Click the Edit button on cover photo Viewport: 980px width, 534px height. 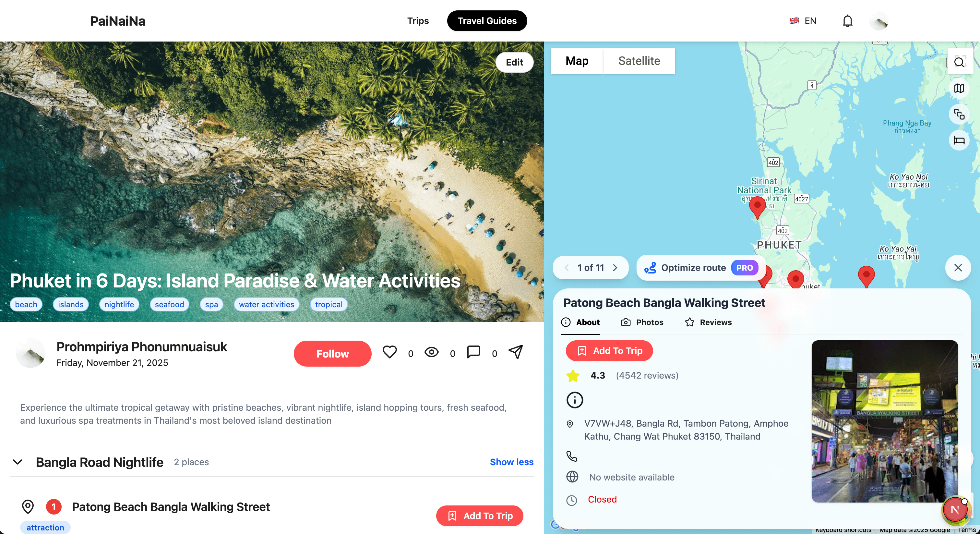[514, 62]
